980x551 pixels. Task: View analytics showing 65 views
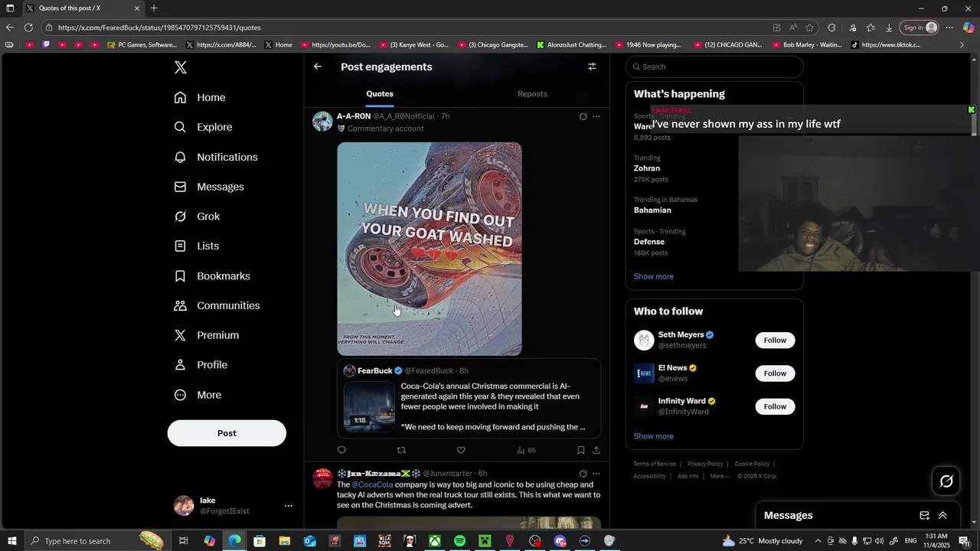pyautogui.click(x=526, y=450)
